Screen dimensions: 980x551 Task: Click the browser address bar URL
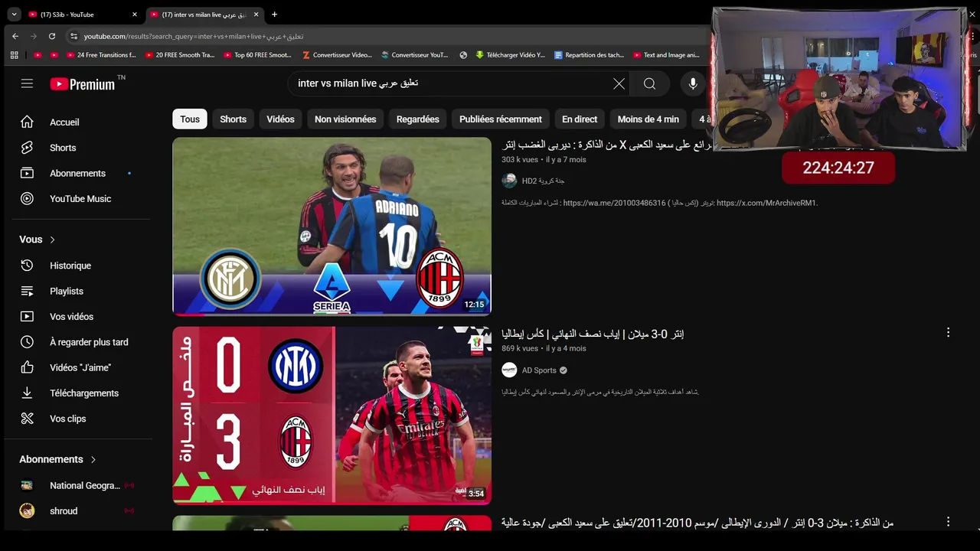(x=194, y=36)
